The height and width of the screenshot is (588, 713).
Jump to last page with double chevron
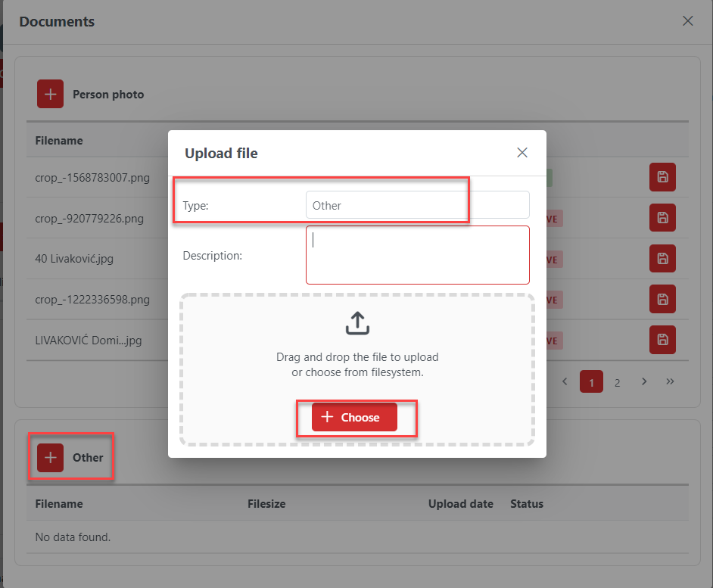670,381
